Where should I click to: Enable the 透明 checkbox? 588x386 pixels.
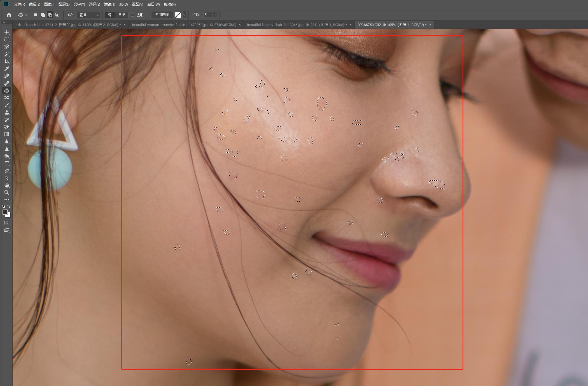pyautogui.click(x=133, y=15)
